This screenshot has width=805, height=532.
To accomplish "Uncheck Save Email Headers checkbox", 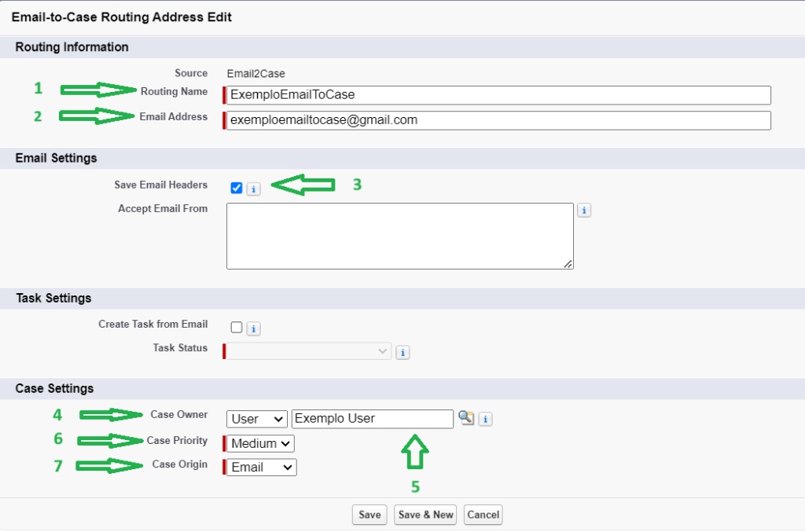I will click(x=236, y=188).
